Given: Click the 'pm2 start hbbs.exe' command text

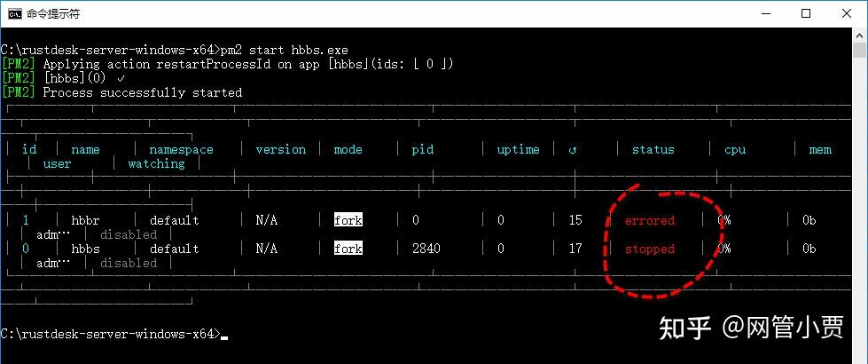Looking at the screenshot, I should coord(284,50).
